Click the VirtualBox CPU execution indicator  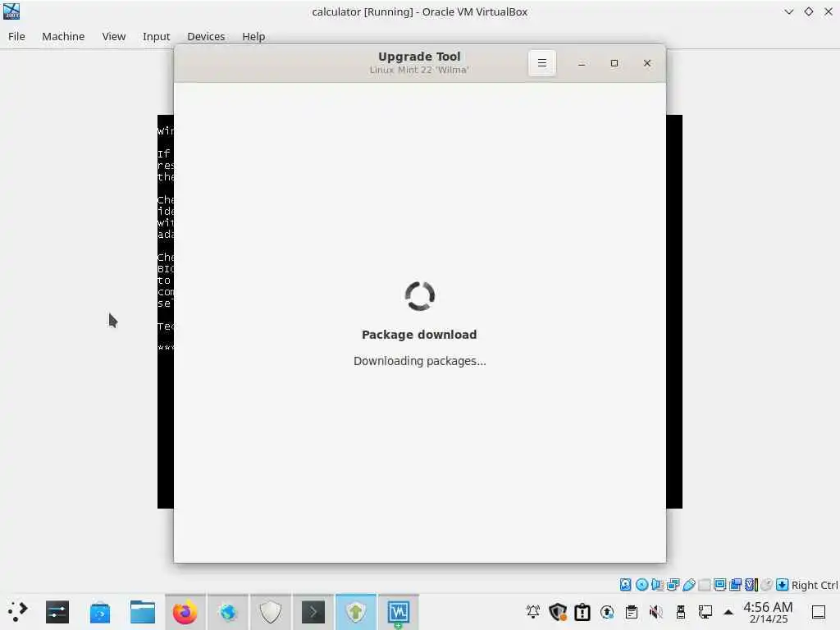tap(751, 584)
